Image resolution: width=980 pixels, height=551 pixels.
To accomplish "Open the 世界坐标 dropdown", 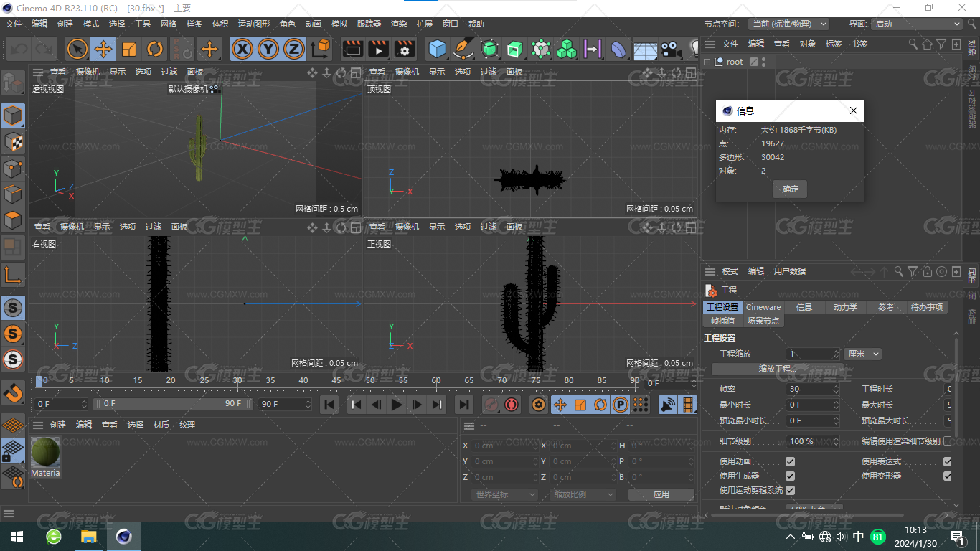I will pos(505,494).
